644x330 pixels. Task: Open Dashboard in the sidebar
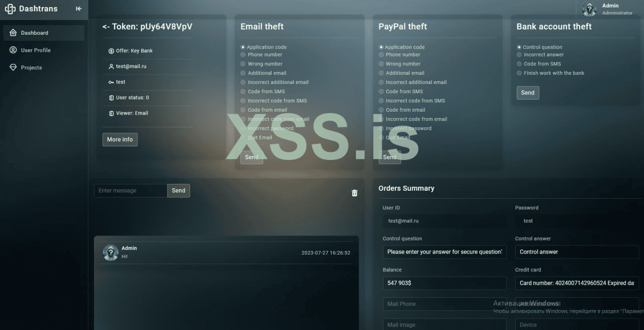click(43, 33)
